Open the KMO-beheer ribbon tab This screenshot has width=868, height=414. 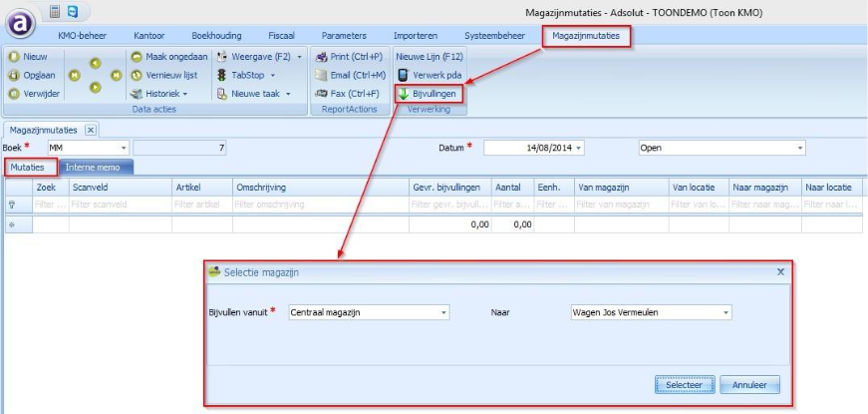(x=82, y=36)
